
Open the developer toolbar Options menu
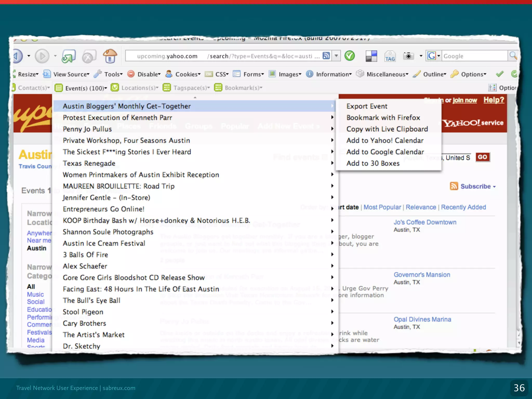click(468, 74)
